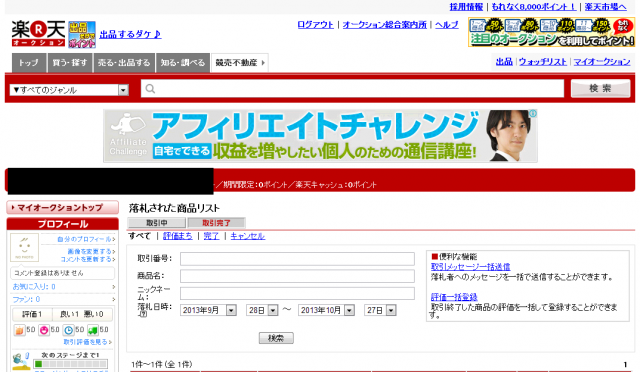Click the 取引番号 input field

tap(297, 259)
